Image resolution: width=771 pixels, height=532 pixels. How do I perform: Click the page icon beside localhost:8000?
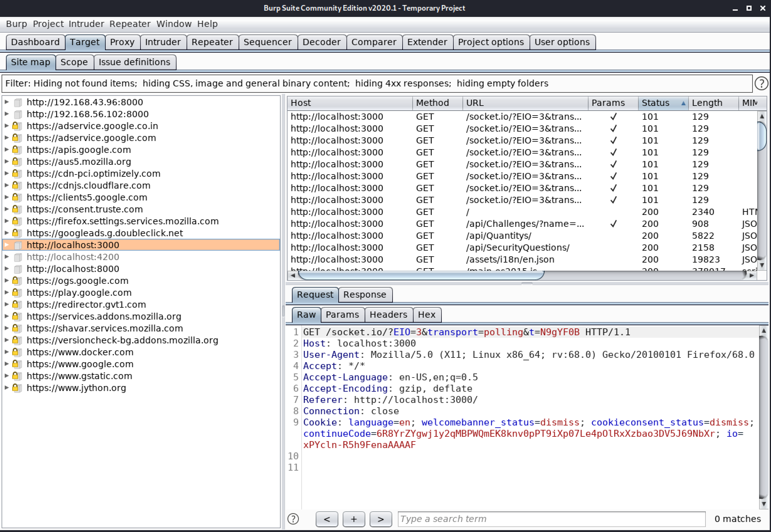(x=18, y=269)
